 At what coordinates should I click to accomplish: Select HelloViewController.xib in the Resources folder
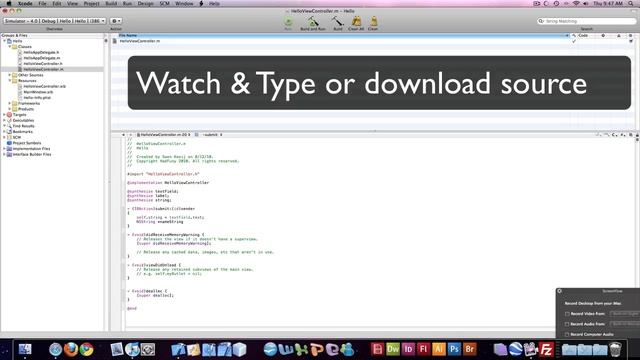click(44, 87)
